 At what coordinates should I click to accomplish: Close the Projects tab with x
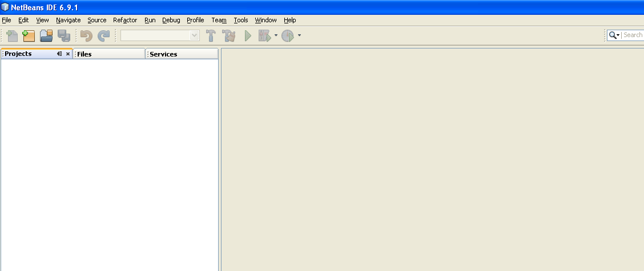click(x=68, y=54)
